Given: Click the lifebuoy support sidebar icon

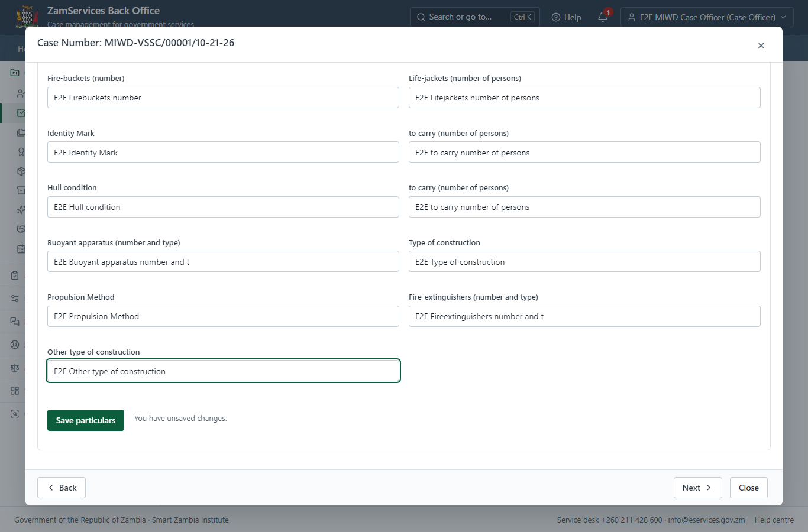Looking at the screenshot, I should tap(15, 345).
